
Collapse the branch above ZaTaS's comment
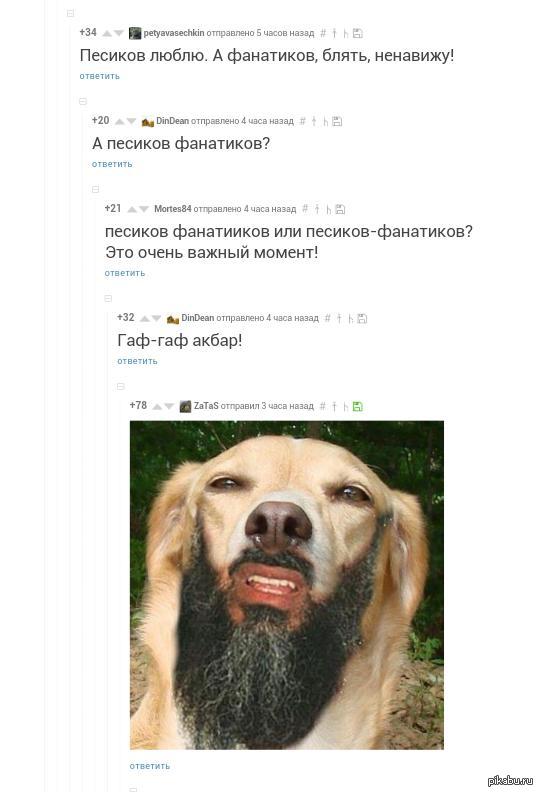121,386
